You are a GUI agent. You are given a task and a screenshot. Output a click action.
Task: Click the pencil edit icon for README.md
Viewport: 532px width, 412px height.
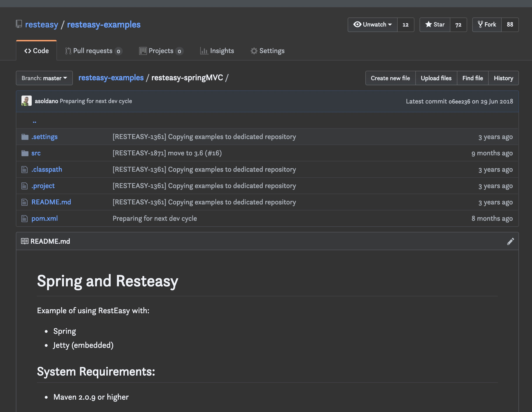click(510, 241)
